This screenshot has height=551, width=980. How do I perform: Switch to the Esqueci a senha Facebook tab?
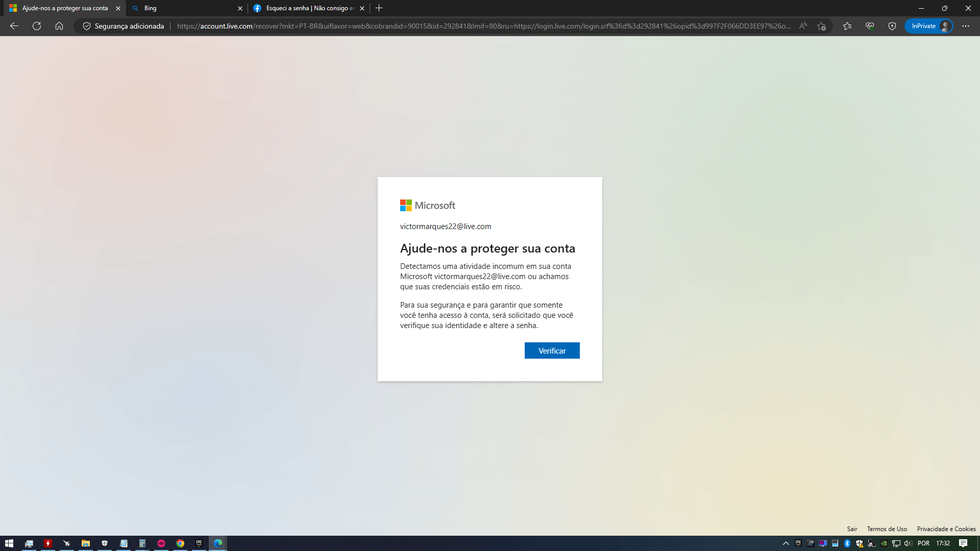[x=306, y=8]
